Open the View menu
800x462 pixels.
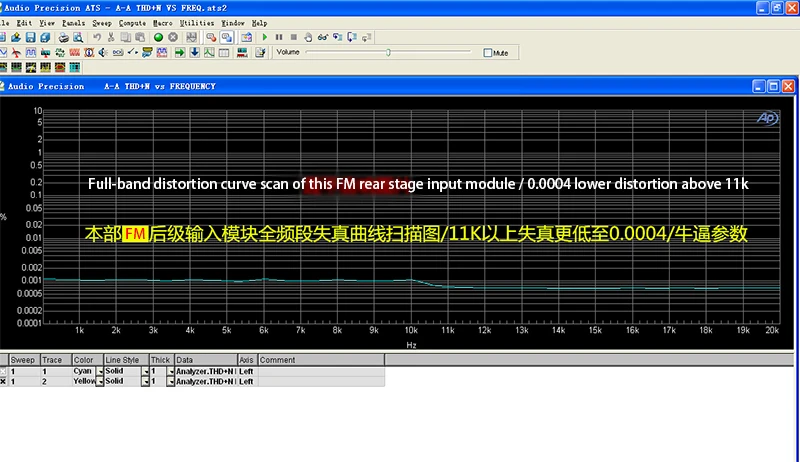[47, 23]
